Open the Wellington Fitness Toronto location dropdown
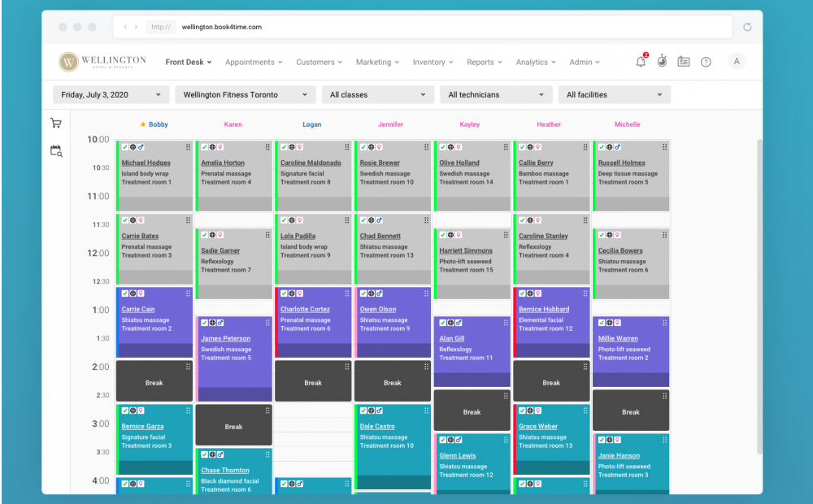This screenshot has height=504, width=813. [x=245, y=94]
